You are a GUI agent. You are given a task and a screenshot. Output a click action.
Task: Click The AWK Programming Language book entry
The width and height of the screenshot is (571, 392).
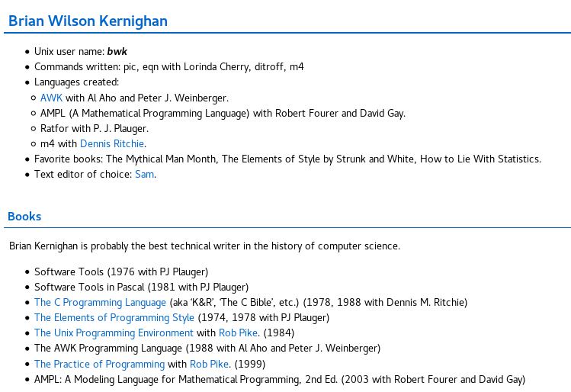point(207,348)
